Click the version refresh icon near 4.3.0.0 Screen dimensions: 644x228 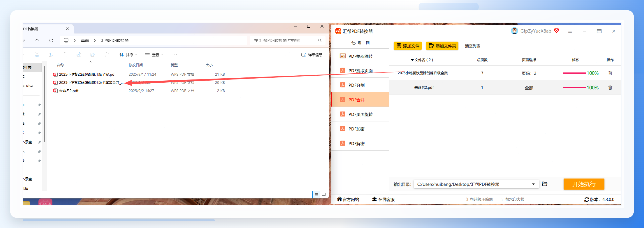coord(586,200)
